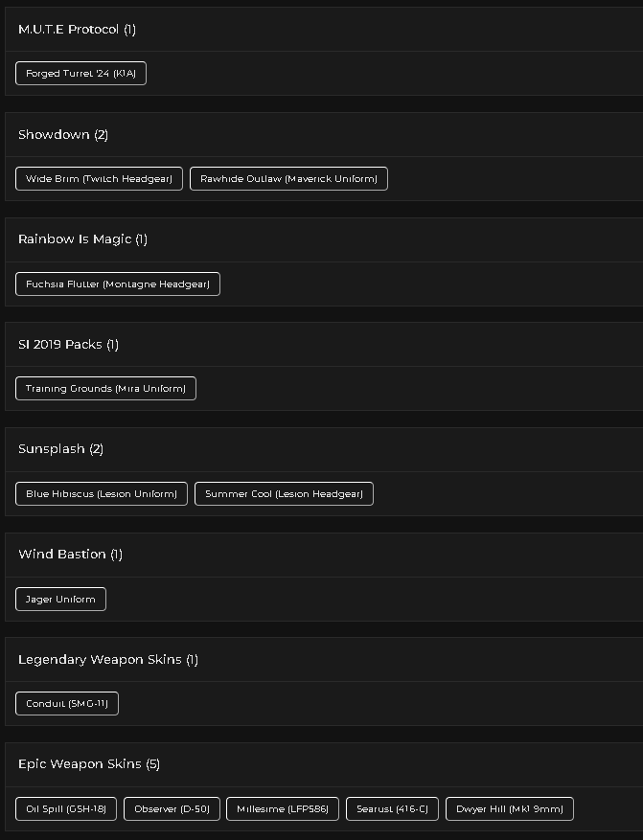Choose the Oil Spill (GSH-18) tag
Image resolution: width=643 pixels, height=840 pixels.
66,809
